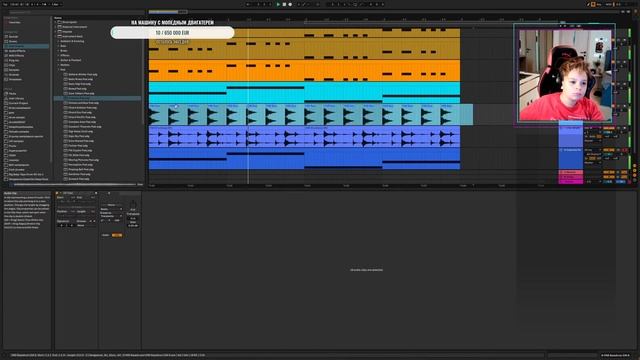Select the first Pad preset file in list

click(x=83, y=75)
